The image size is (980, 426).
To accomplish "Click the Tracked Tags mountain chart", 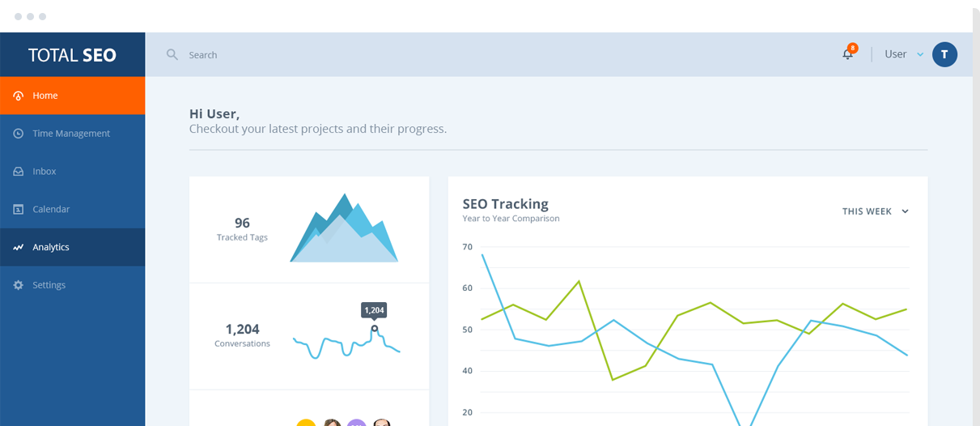I will (344, 229).
